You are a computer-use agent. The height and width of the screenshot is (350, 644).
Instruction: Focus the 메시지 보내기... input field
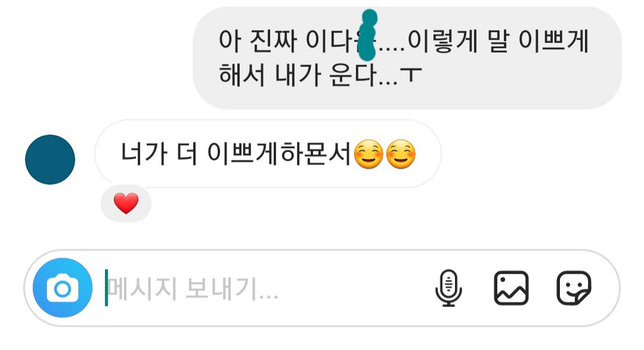(x=267, y=289)
